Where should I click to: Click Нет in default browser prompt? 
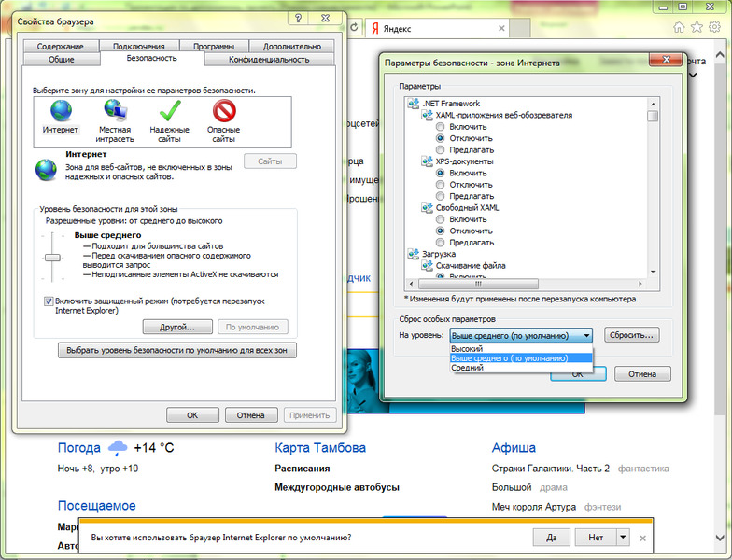coord(596,538)
